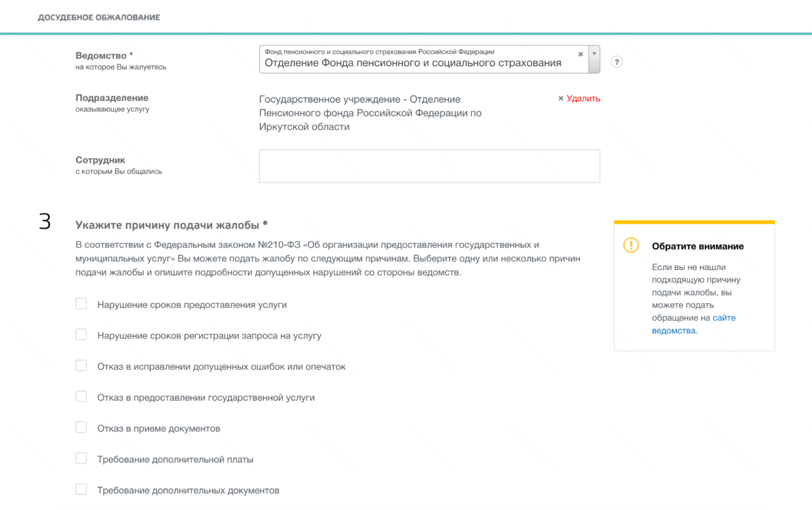812x510 pixels.
Task: Select Отказ в исправлении допущенных ошибок или опечаток
Action: pyautogui.click(x=81, y=365)
